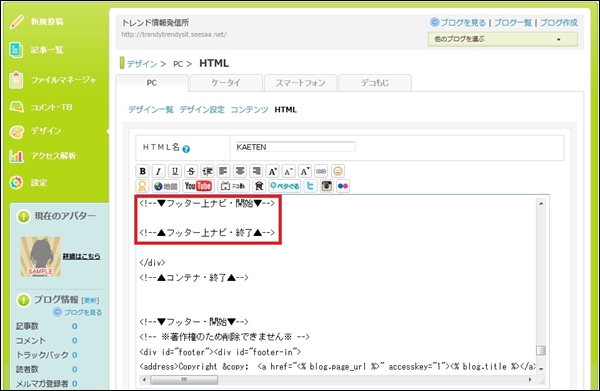Click horizontal scroll right arrow

pos(530,380)
